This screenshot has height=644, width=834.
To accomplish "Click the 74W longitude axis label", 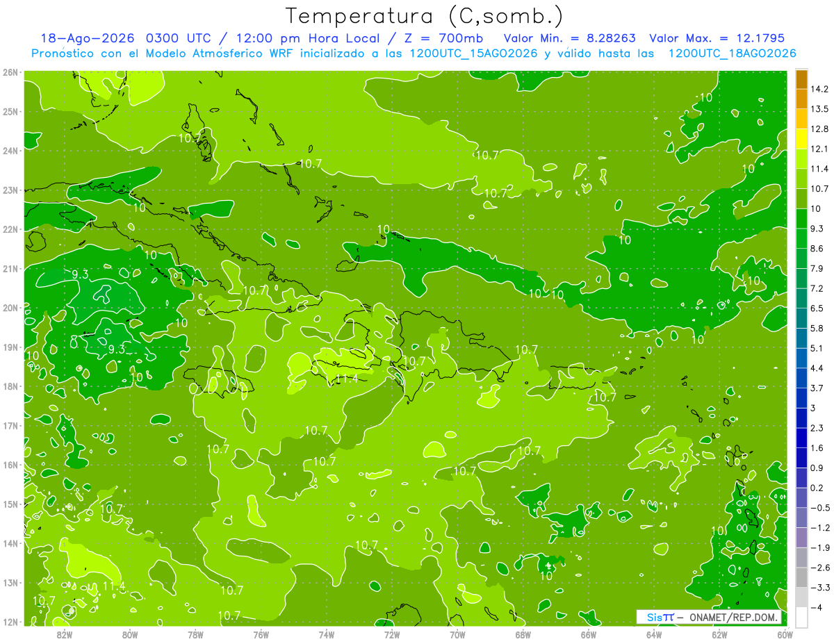I will (327, 634).
